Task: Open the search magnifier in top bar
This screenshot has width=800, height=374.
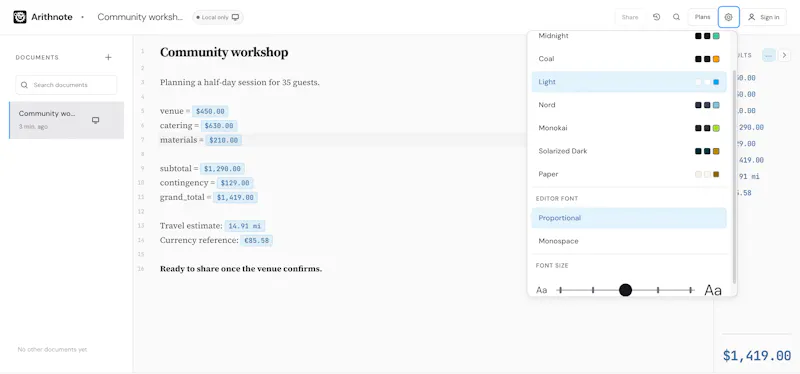Action: click(x=677, y=17)
